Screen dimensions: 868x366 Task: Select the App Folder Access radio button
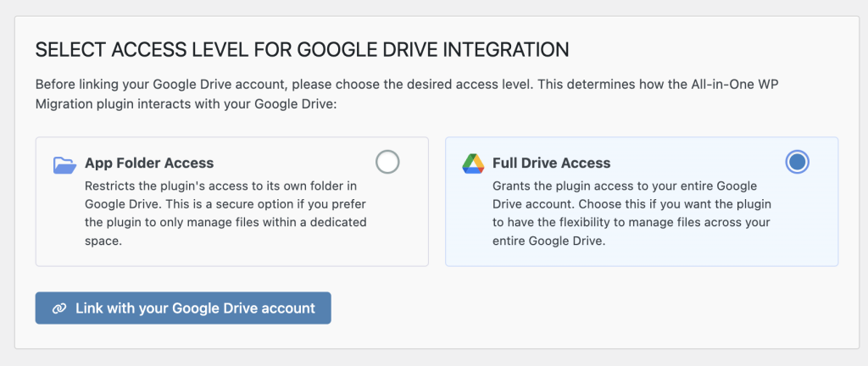[387, 162]
